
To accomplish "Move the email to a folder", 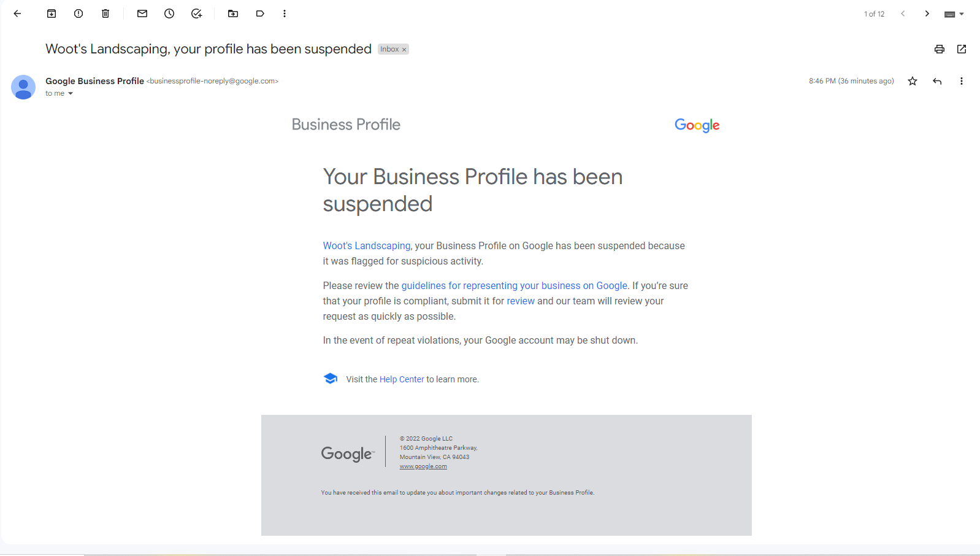I will pyautogui.click(x=233, y=14).
